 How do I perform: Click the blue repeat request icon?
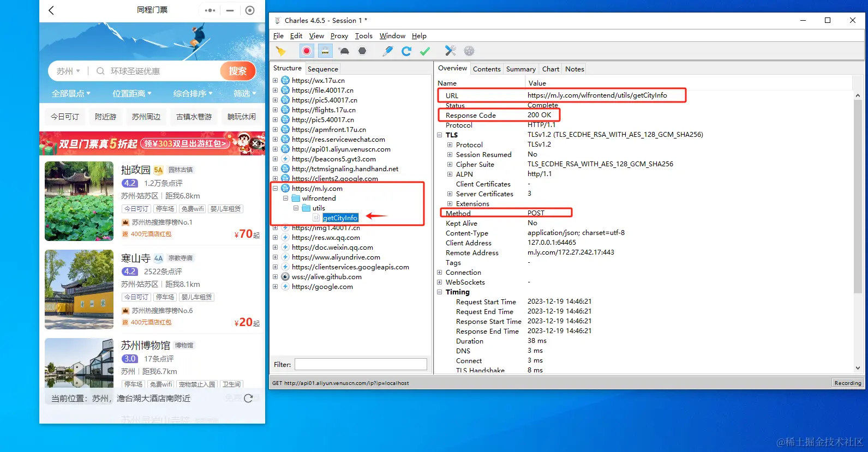pyautogui.click(x=406, y=51)
